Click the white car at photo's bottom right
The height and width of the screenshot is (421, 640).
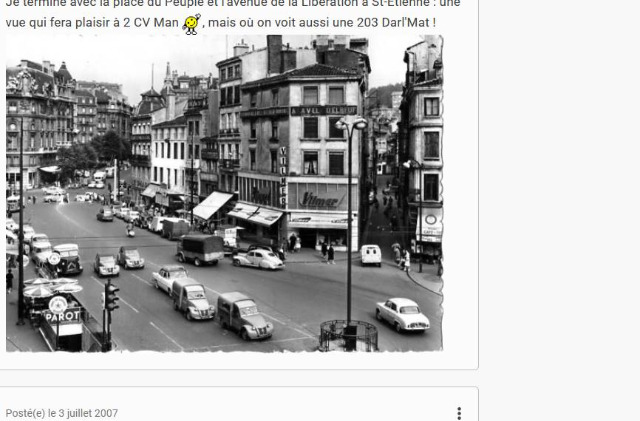(x=402, y=313)
